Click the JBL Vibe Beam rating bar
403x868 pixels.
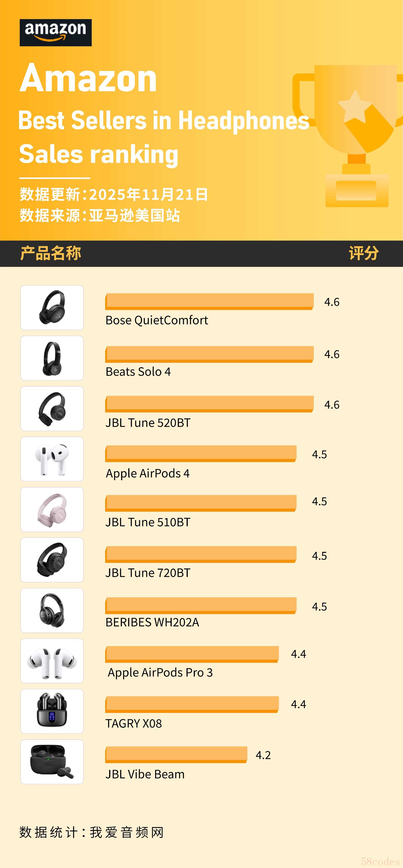(x=176, y=754)
